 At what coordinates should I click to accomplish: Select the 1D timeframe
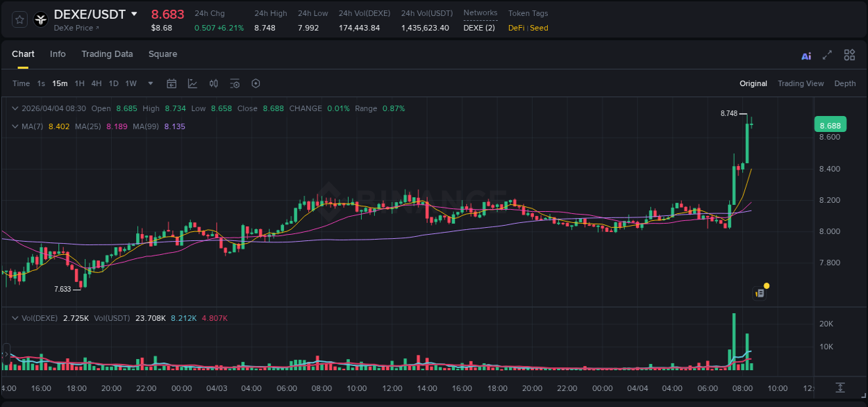click(112, 83)
